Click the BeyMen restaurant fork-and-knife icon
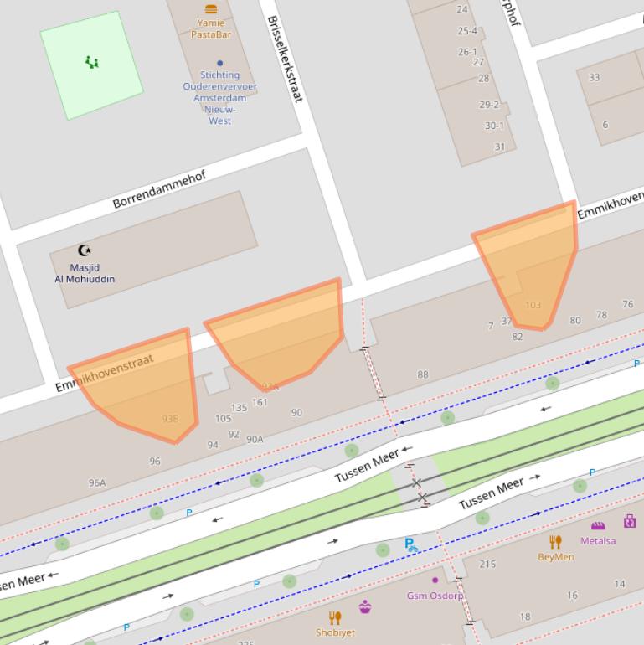Screen dimensions: 644x645 tap(555, 541)
